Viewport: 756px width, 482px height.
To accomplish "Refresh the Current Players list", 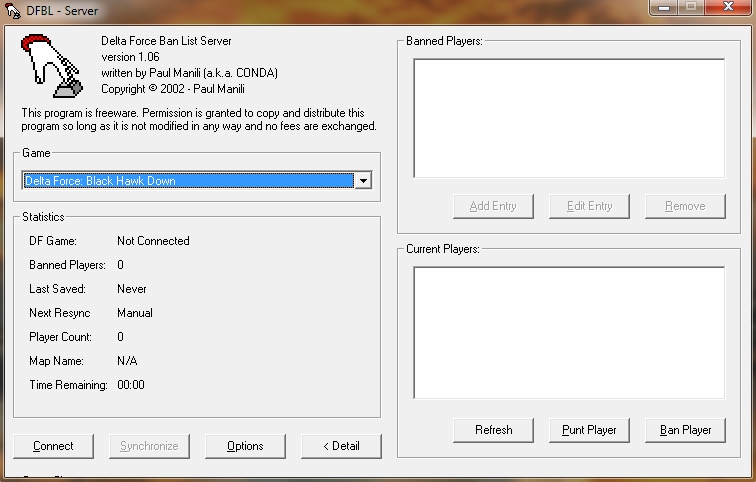I will click(x=493, y=430).
